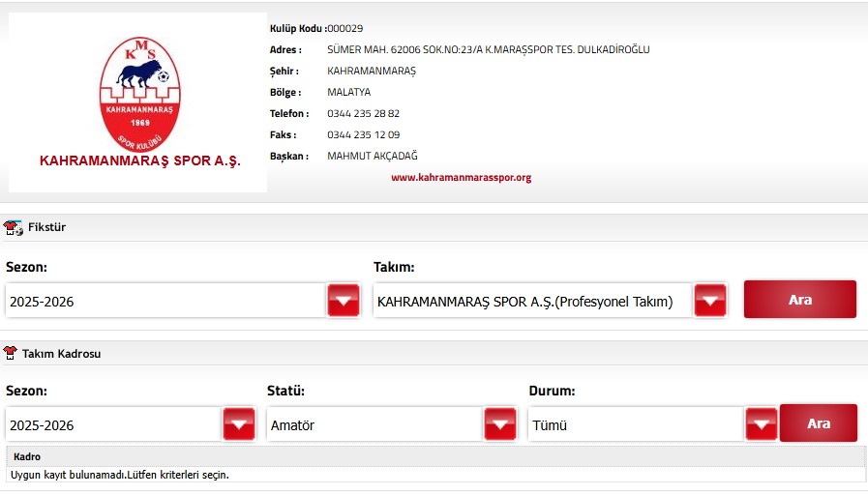
Task: Open the Durum dropdown arrow
Action: tap(762, 424)
